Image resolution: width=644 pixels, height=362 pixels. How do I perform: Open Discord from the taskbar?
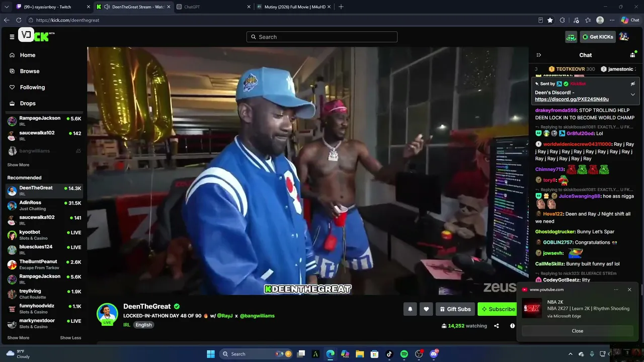434,354
